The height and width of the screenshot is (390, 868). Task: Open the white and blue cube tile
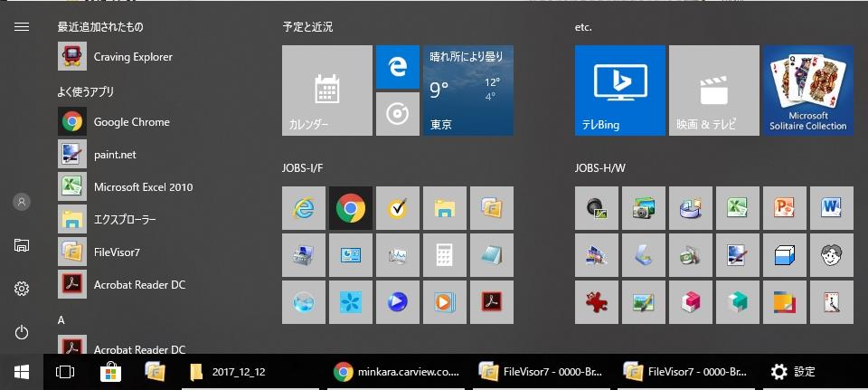click(785, 255)
